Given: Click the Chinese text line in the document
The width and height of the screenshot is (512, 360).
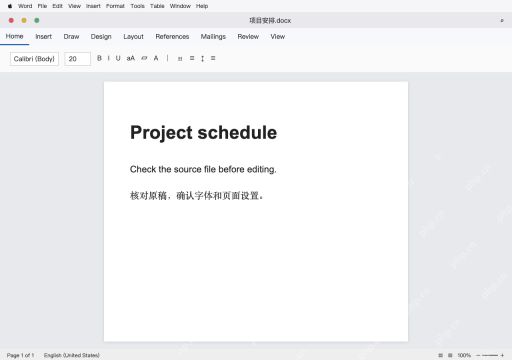Looking at the screenshot, I should 197,196.
